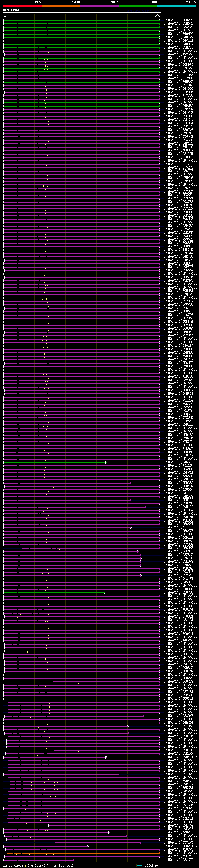199x868 pixels.
Task: Click the green ~80% identity legend segment
Action: pos(138,6)
